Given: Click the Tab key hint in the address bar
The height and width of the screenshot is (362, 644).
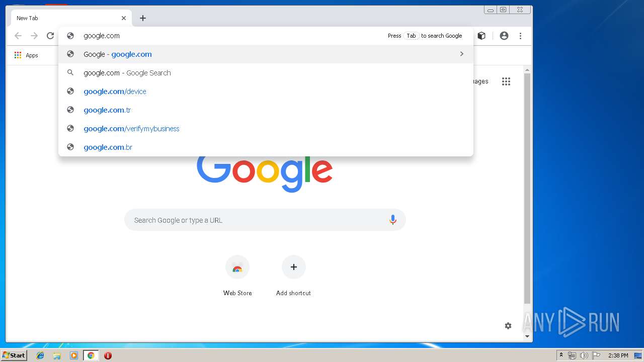Looking at the screenshot, I should (x=411, y=36).
